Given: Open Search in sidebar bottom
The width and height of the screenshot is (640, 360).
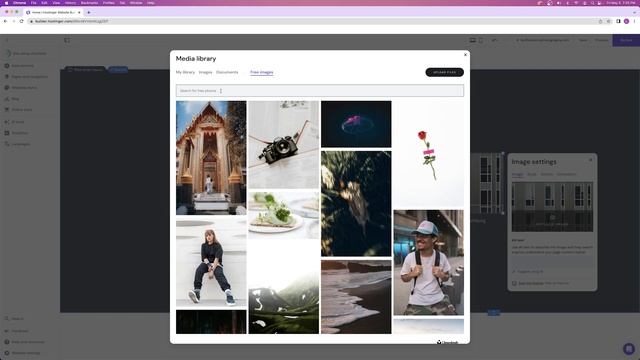Looking at the screenshot, I should 14,319.
